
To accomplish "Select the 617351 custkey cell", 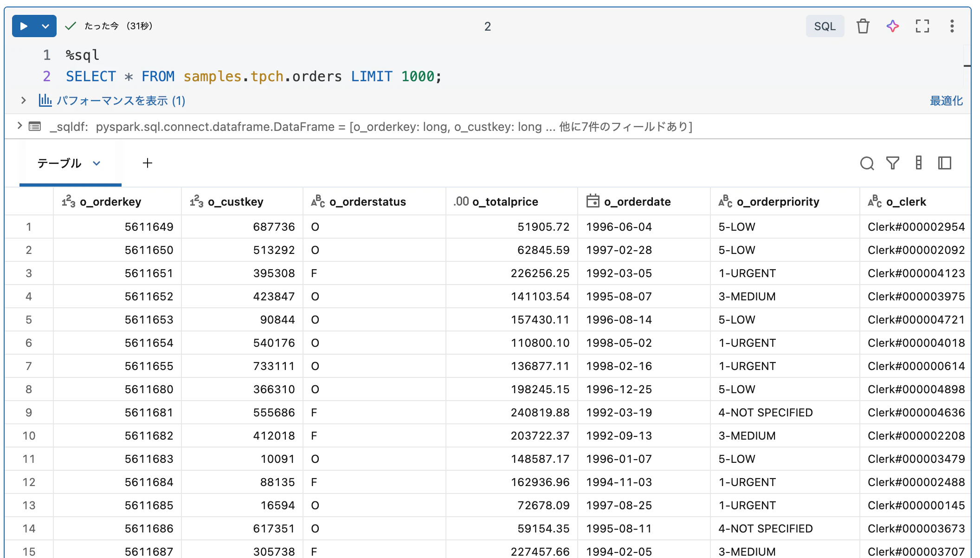I will coord(242,529).
